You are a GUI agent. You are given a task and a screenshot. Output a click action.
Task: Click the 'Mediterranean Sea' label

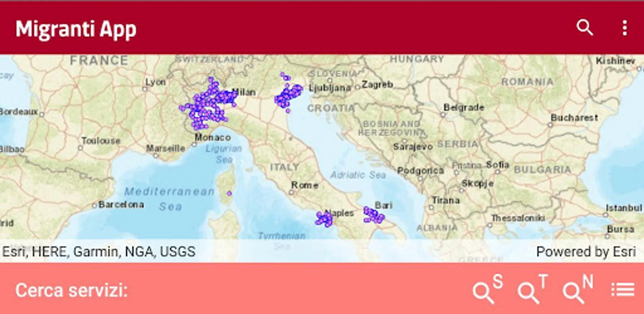click(170, 199)
